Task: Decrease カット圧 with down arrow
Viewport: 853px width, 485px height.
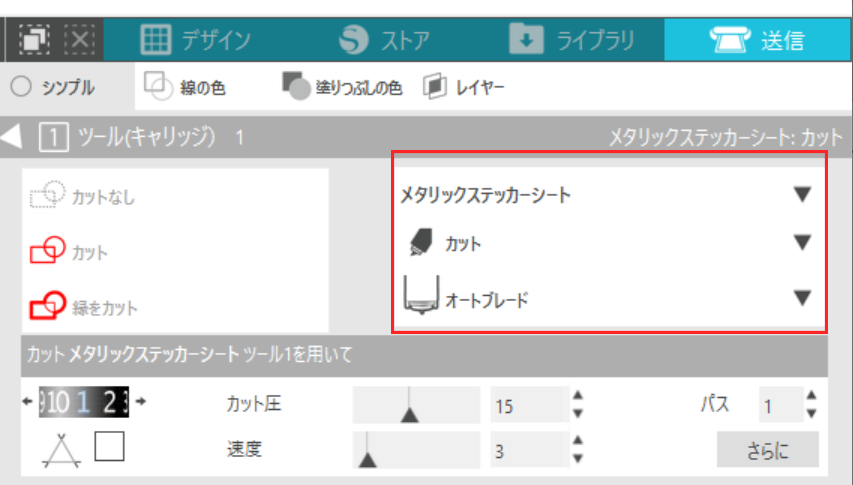Action: coord(578,413)
